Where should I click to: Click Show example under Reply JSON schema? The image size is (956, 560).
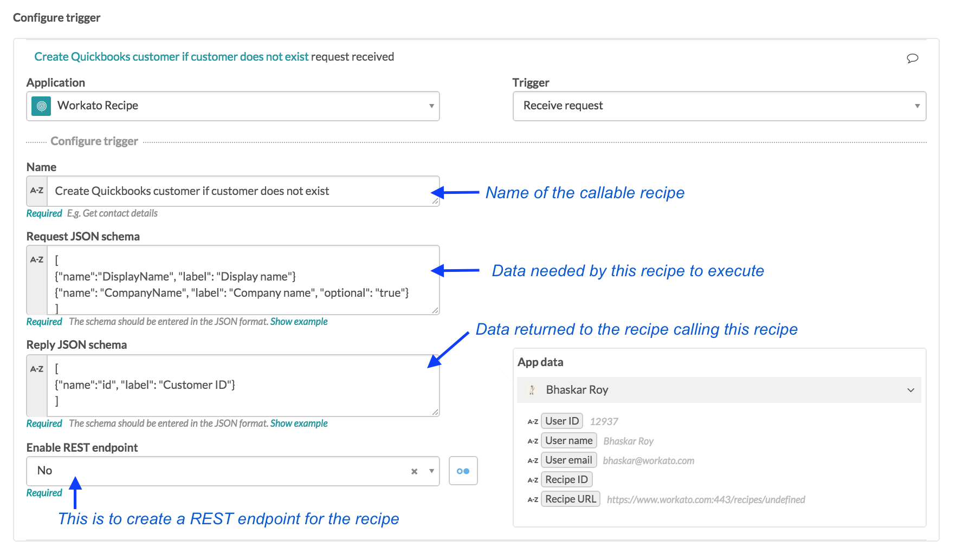(x=299, y=423)
